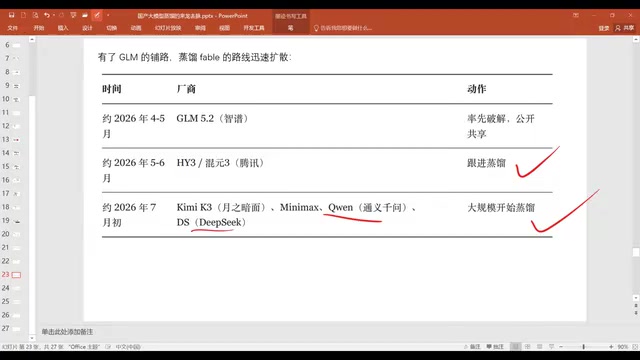640x360 pixels.
Task: Select slide thumbnail number 6
Action: [x=16, y=45]
